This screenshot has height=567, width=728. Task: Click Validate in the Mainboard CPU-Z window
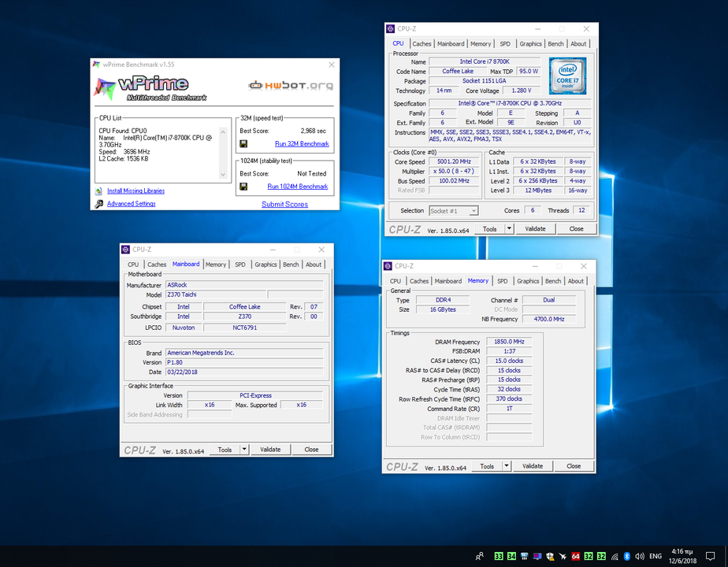coord(270,449)
